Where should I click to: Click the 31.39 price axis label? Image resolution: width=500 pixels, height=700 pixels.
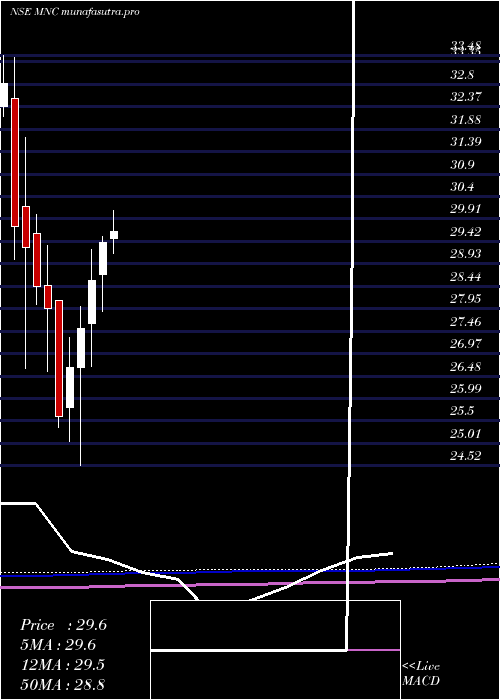[x=466, y=142]
